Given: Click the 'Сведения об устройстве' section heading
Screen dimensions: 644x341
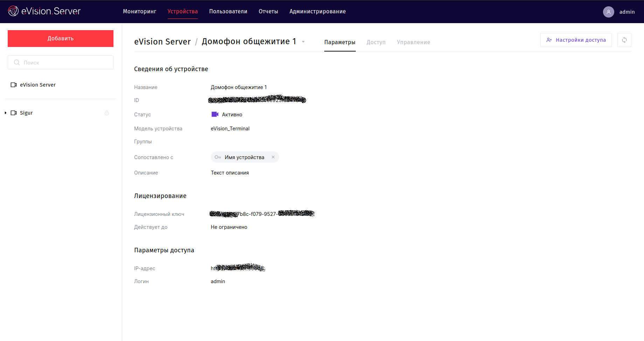Looking at the screenshot, I should [171, 69].
